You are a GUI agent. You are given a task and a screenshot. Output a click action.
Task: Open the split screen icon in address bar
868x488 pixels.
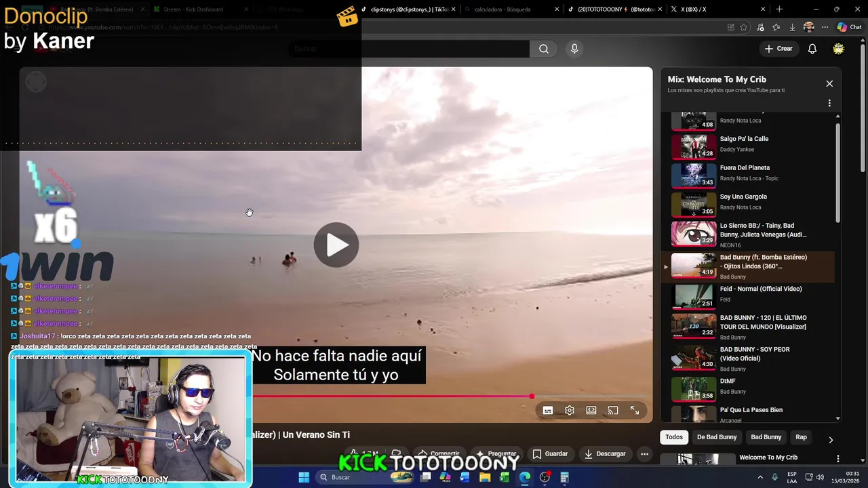pos(730,27)
